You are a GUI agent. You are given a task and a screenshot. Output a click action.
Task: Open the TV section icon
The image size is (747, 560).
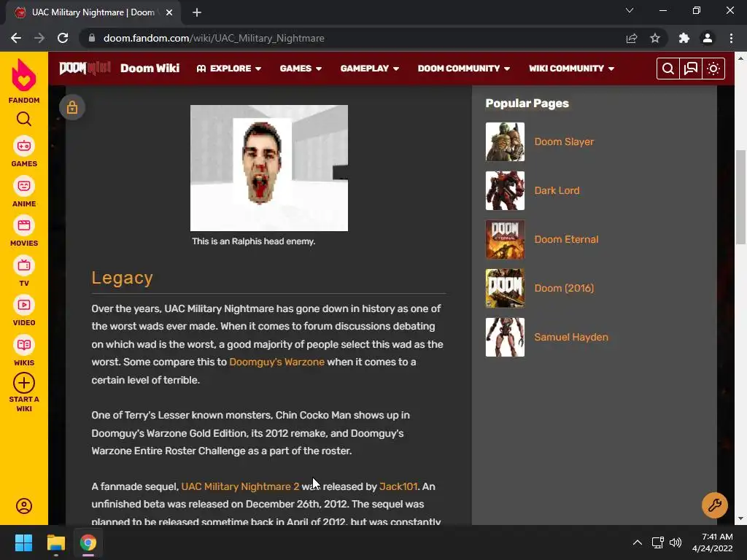(x=24, y=265)
